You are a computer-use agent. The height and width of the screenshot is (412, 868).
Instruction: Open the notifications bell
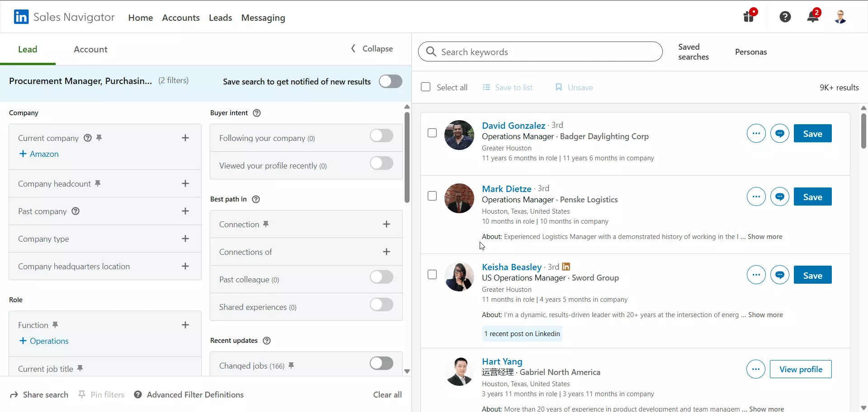point(813,16)
